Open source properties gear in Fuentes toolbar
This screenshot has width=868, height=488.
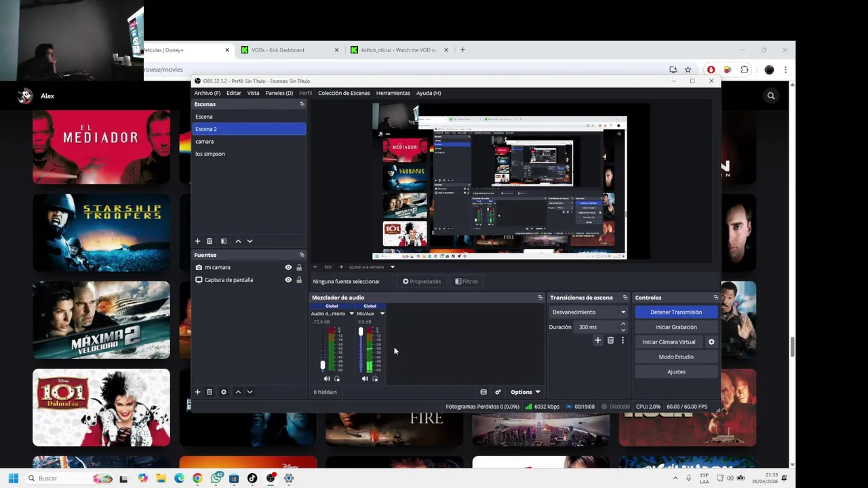[x=224, y=392]
